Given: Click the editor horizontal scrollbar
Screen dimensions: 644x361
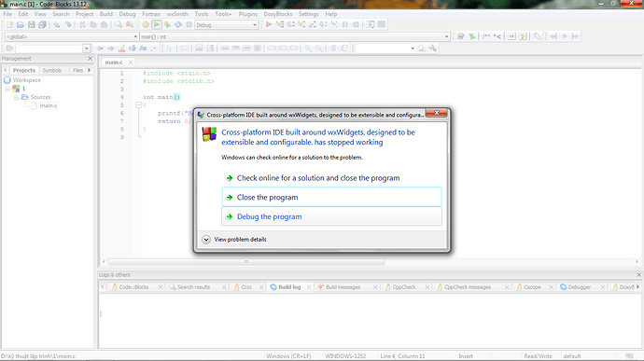Looking at the screenshot, I should point(246,261).
